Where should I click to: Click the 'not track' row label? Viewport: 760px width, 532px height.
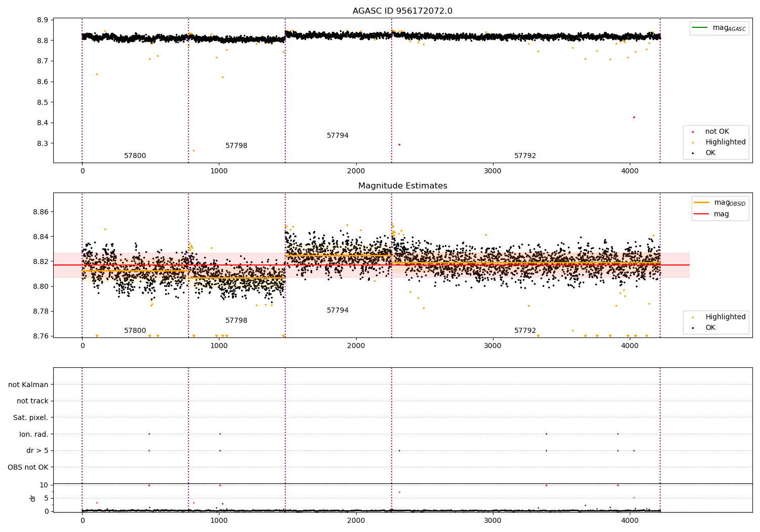tap(32, 401)
